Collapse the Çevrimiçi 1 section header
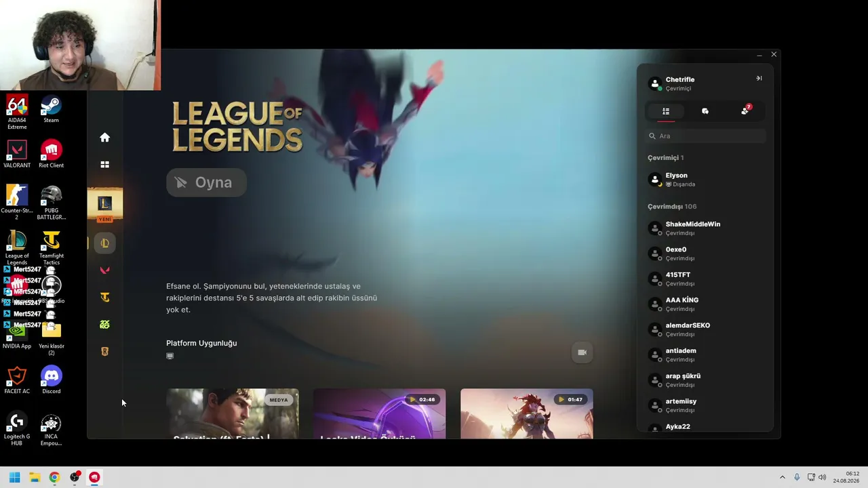The image size is (868, 488). 665,158
